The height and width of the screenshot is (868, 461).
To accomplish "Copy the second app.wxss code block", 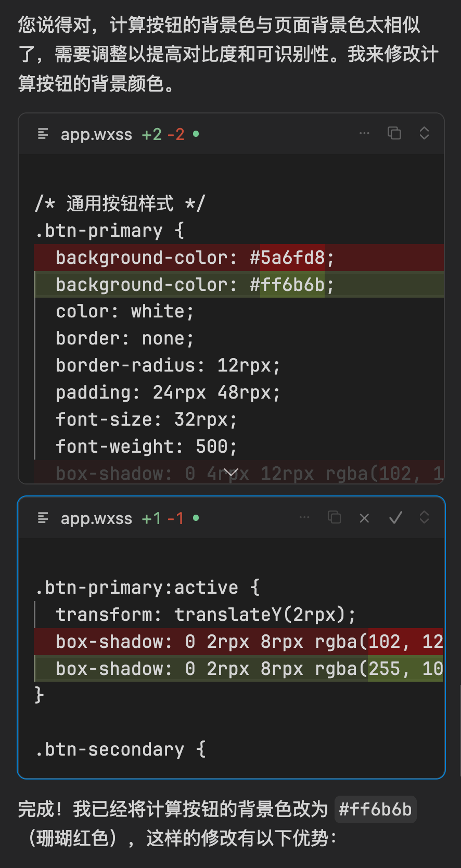I will click(334, 518).
